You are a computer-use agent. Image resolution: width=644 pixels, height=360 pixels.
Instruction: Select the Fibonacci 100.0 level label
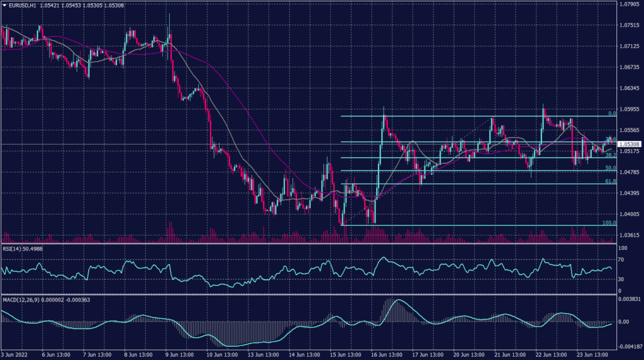(x=608, y=223)
